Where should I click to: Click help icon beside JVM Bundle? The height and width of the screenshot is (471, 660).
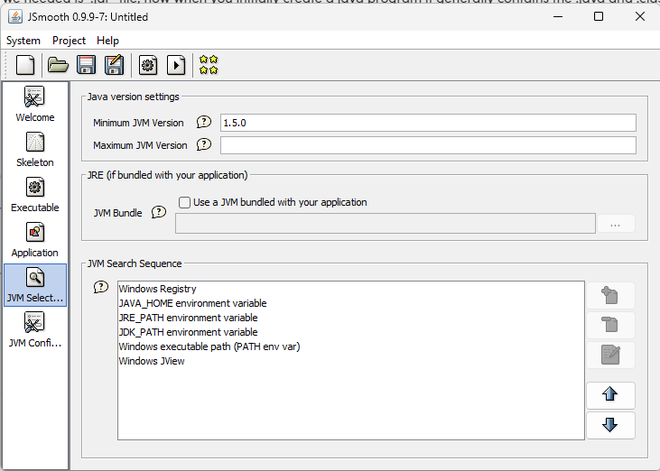pyautogui.click(x=159, y=212)
